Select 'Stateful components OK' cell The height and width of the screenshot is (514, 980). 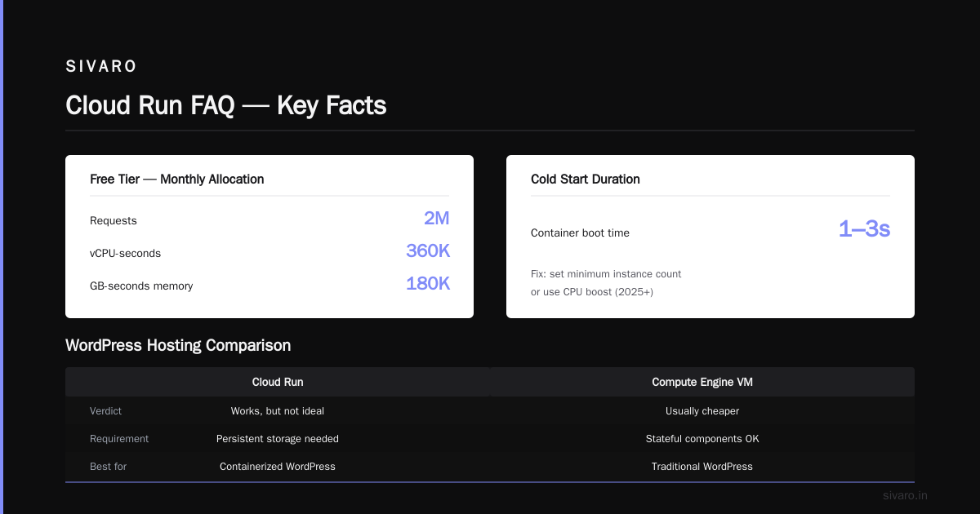click(702, 439)
